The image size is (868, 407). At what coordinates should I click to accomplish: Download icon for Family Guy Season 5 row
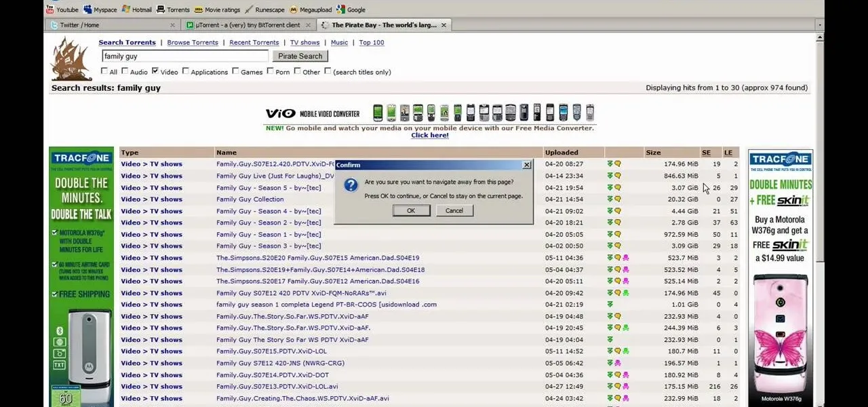pyautogui.click(x=610, y=188)
